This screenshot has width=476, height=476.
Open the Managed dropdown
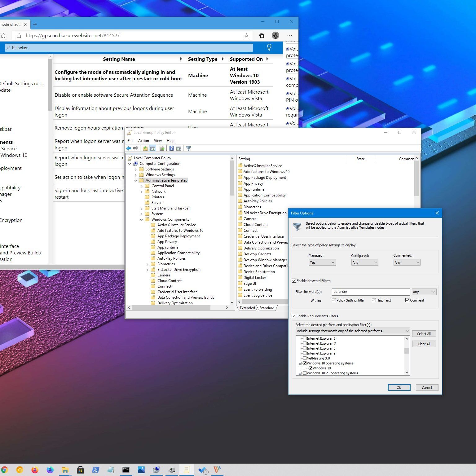tap(322, 262)
